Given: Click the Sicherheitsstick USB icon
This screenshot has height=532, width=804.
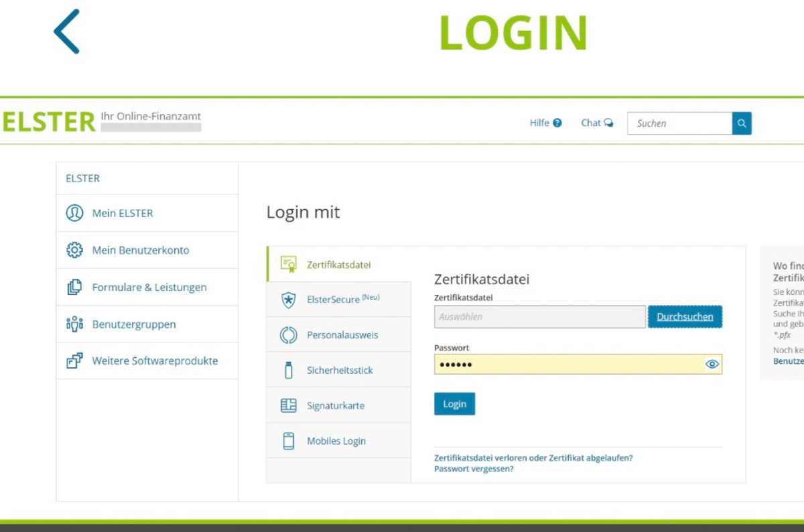Looking at the screenshot, I should click(289, 370).
